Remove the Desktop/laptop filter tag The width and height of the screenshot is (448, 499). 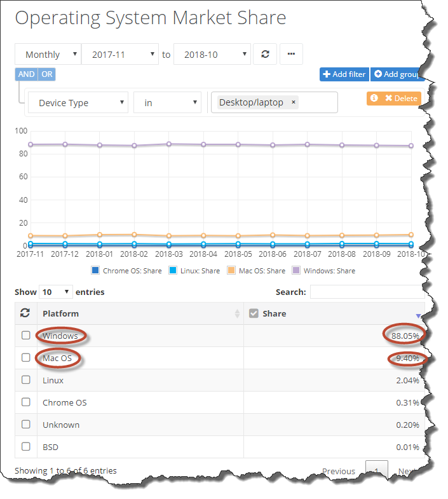point(294,102)
